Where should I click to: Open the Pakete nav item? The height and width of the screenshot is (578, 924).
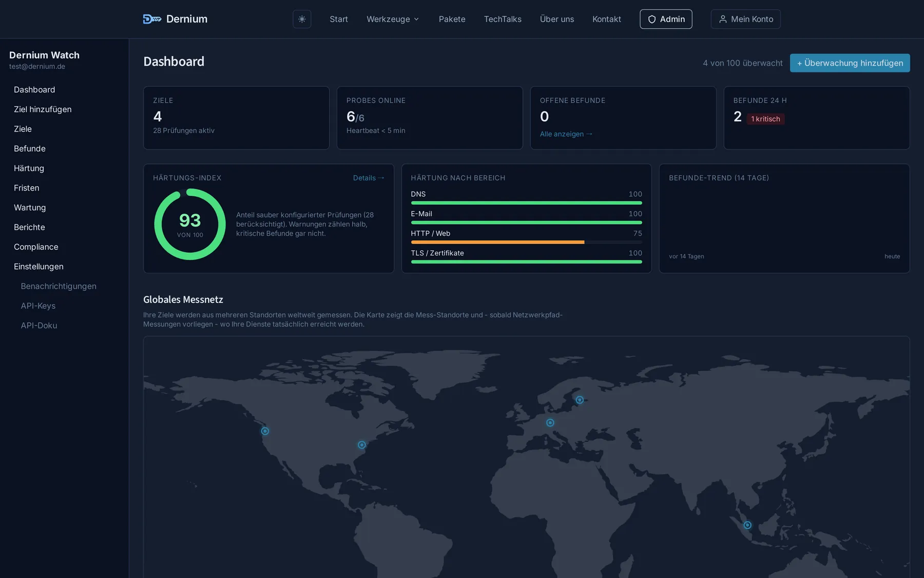coord(452,19)
